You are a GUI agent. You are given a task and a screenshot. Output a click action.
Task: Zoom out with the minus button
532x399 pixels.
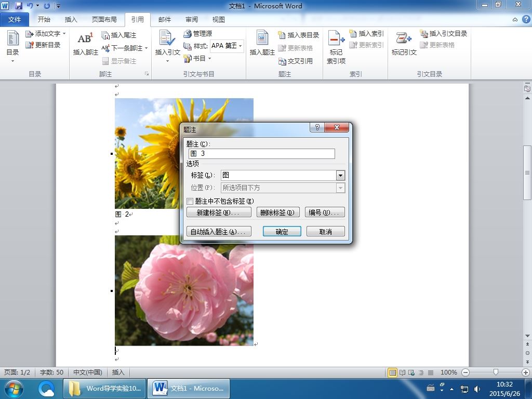[466, 373]
